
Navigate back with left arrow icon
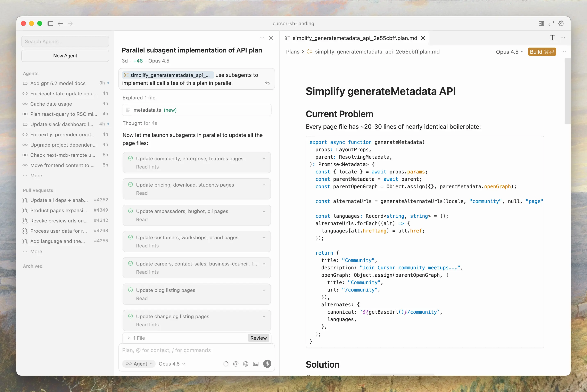(60, 24)
